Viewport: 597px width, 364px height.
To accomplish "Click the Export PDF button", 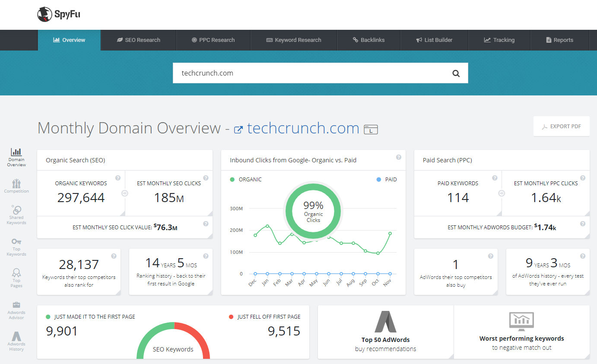I will pos(562,127).
